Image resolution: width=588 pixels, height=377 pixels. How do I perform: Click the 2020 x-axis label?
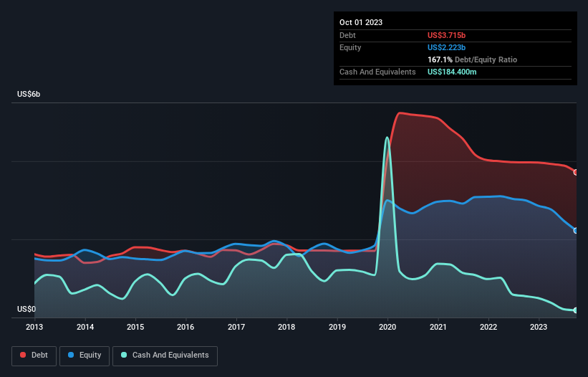coord(387,327)
